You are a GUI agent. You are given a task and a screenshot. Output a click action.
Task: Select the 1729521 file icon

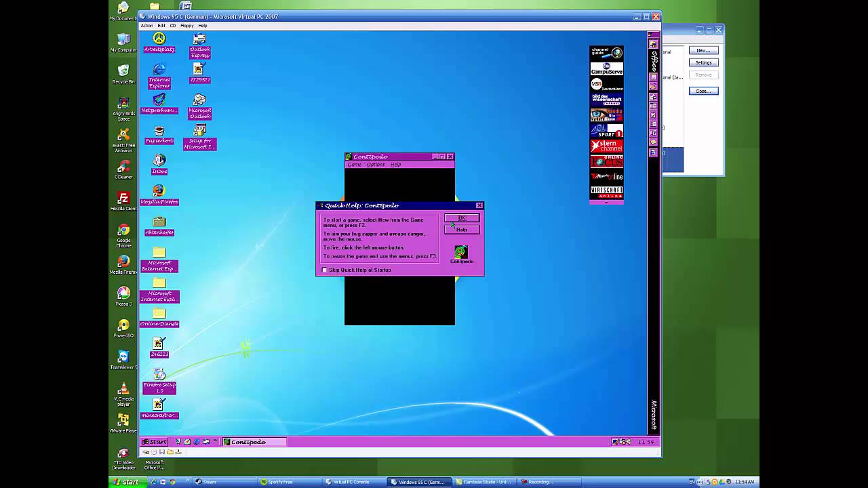click(x=200, y=73)
